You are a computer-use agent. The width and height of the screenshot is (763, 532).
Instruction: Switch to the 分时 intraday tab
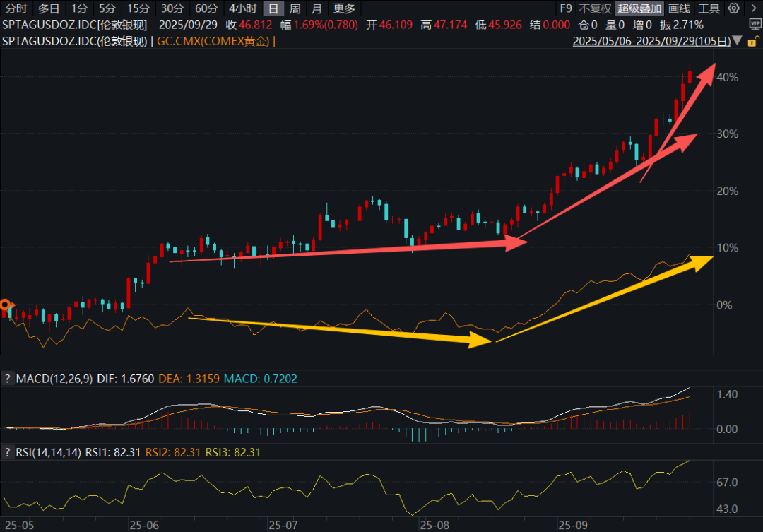[x=16, y=8]
